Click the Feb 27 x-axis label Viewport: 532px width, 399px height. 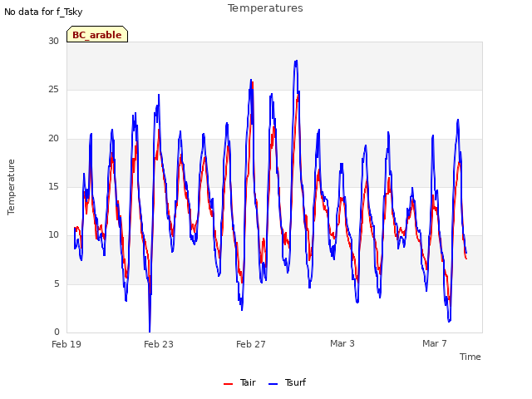pyautogui.click(x=251, y=344)
